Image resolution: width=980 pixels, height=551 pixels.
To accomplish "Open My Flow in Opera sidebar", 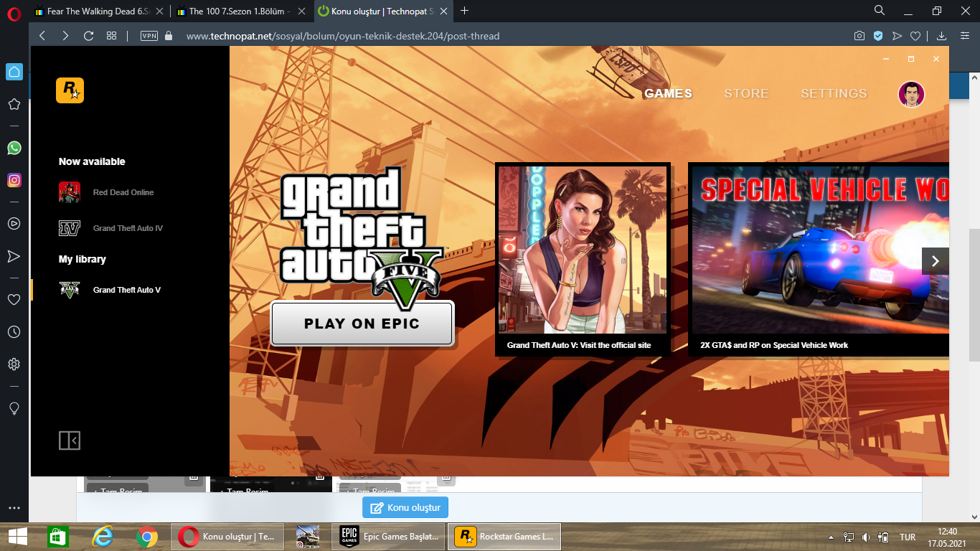I will 14,256.
